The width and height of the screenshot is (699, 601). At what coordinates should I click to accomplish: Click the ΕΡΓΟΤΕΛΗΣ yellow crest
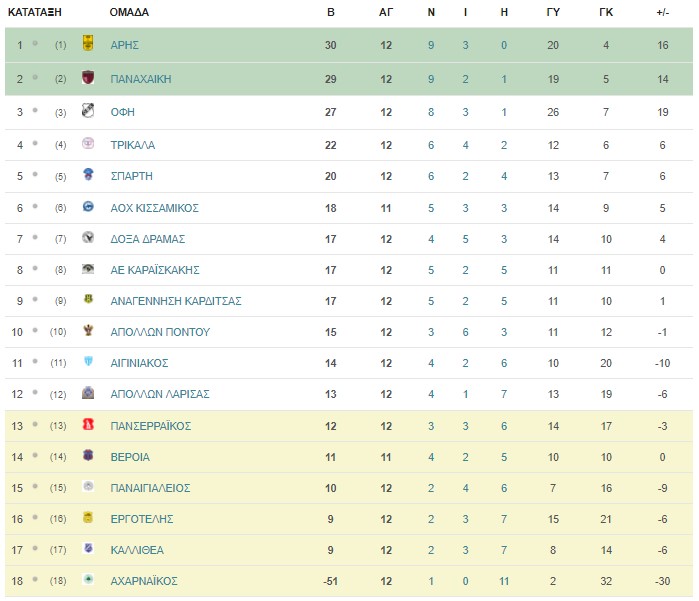88,517
